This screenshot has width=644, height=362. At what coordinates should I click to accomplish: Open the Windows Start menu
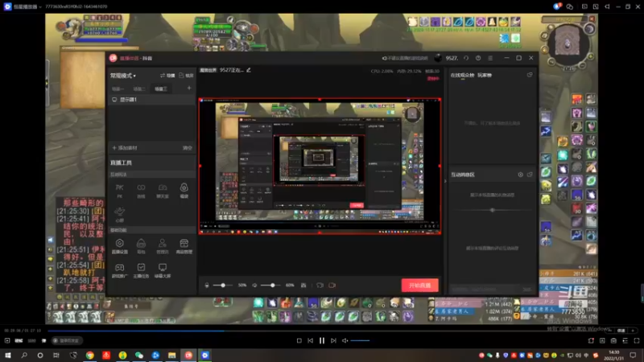pyautogui.click(x=8, y=355)
